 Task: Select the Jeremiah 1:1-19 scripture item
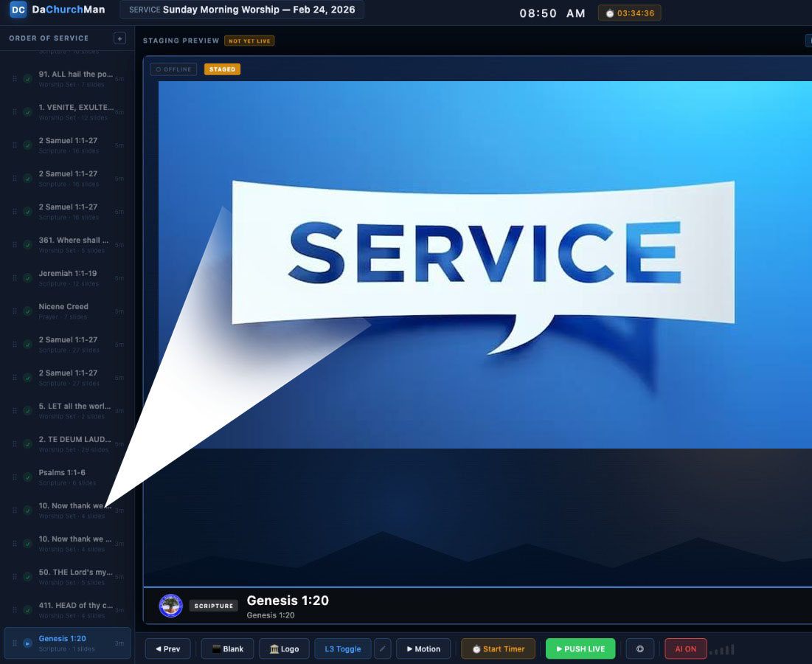click(x=67, y=277)
